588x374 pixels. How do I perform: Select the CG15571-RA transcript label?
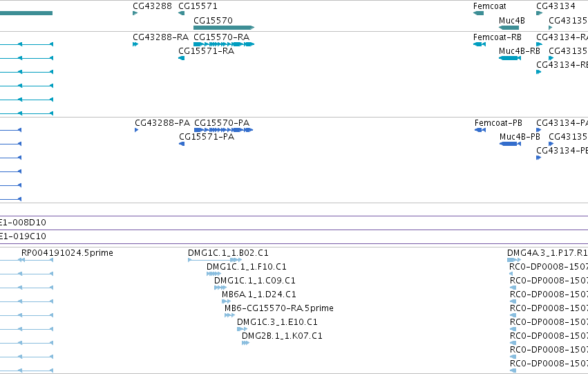(x=207, y=51)
